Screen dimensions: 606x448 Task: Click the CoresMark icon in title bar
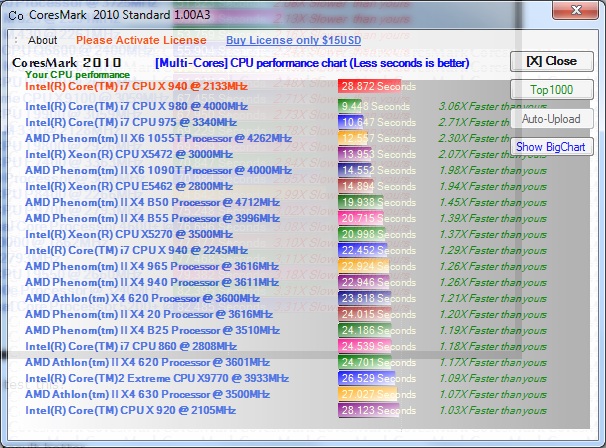[15, 15]
